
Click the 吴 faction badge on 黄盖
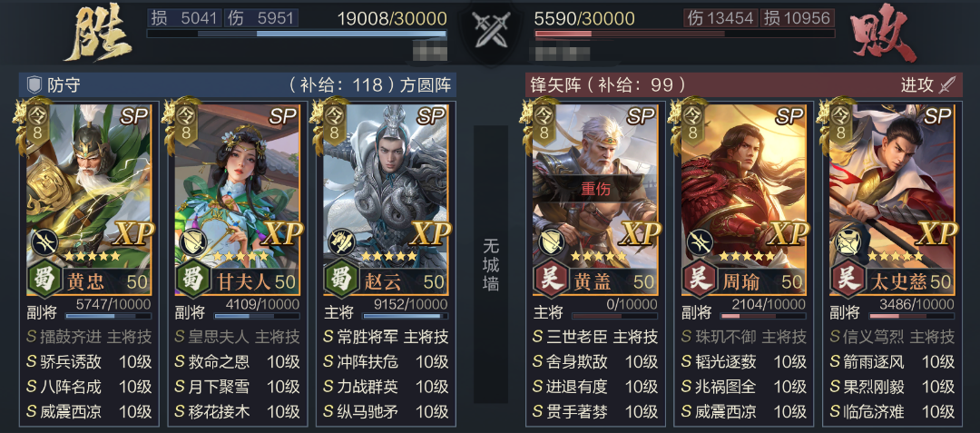pyautogui.click(x=549, y=280)
